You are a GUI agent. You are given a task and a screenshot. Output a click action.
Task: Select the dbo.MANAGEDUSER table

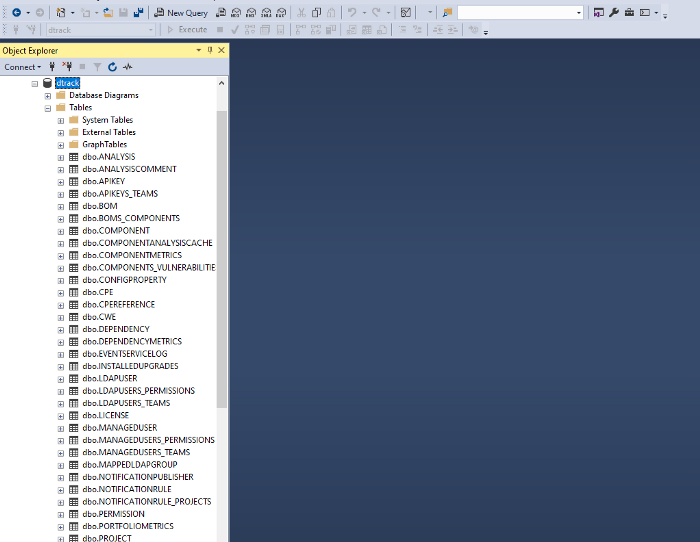pos(120,428)
